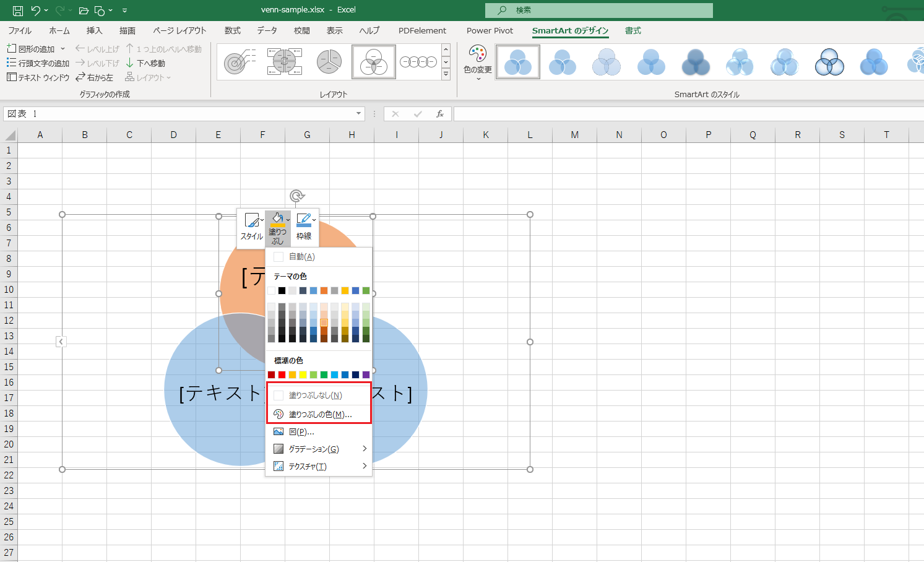Image resolution: width=924 pixels, height=562 pixels.
Task: Pick the orange theme color swatch
Action: point(323,290)
